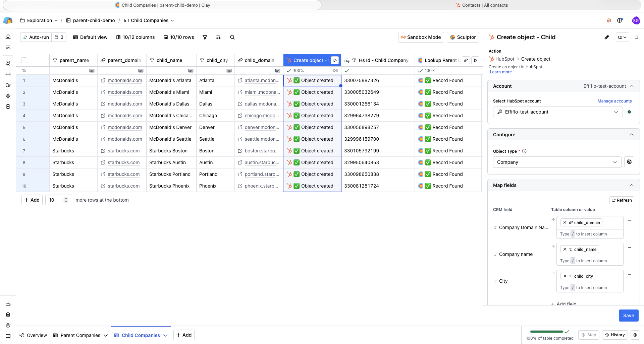644x344 pixels.
Task: Open Child Companies tab dropdown arrow
Action: click(x=165, y=335)
